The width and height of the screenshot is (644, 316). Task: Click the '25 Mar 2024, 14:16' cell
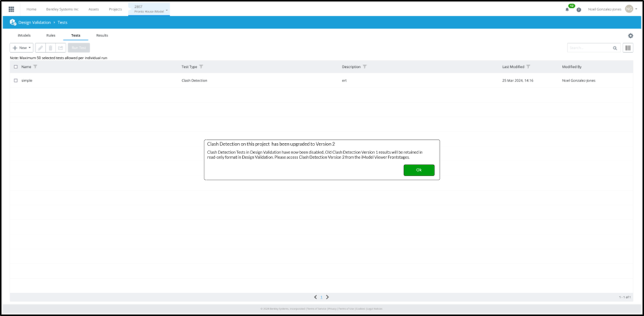coord(517,80)
